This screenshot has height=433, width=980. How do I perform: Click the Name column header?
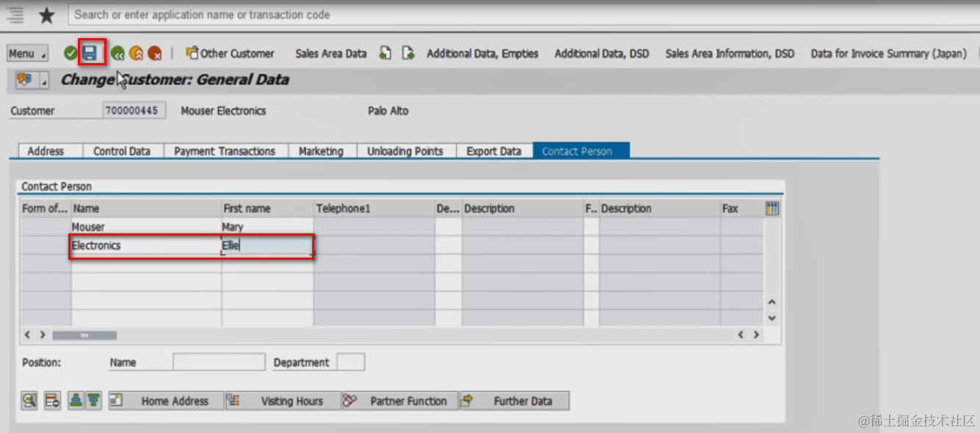click(146, 208)
